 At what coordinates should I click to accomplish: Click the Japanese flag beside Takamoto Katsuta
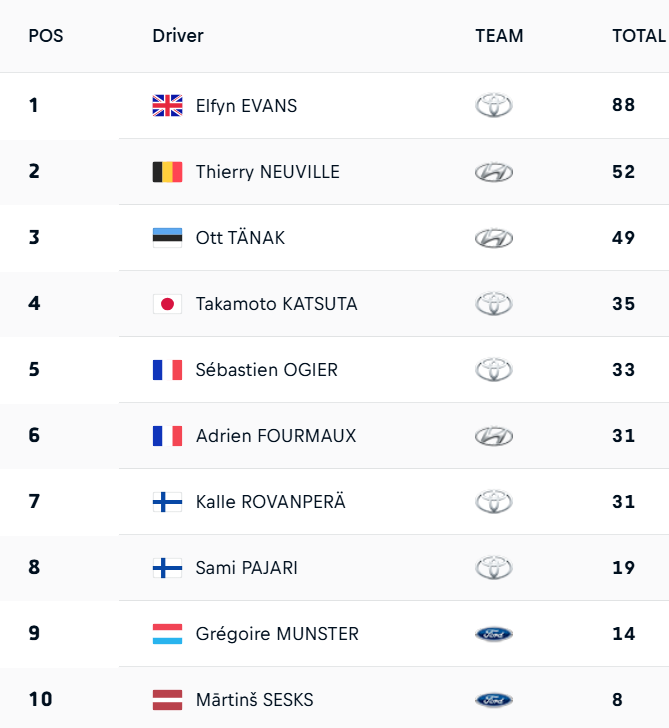pos(167,303)
